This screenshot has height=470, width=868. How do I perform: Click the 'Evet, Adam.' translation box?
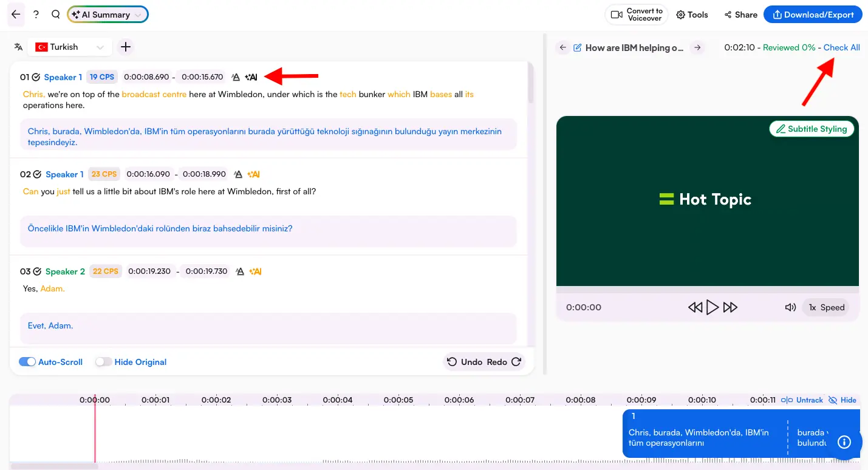(268, 329)
